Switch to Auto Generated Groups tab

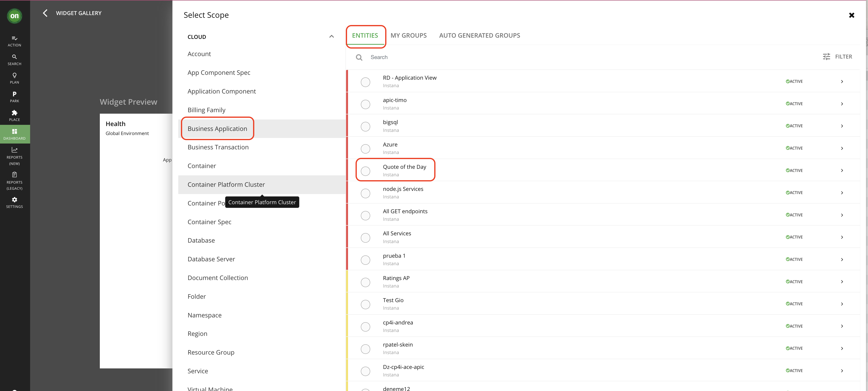pos(479,35)
